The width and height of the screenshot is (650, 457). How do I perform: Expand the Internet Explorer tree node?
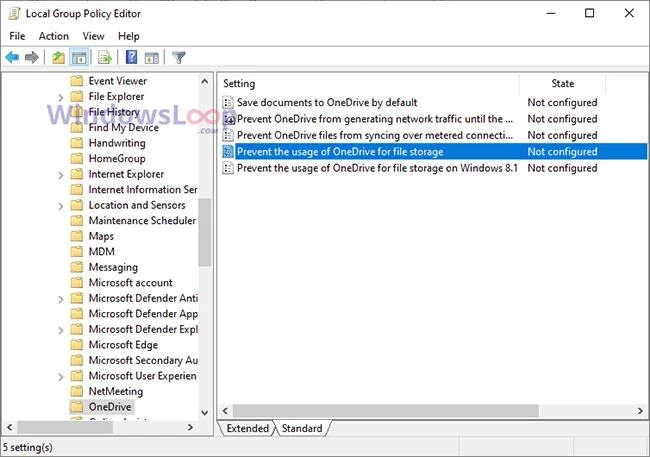(x=61, y=175)
